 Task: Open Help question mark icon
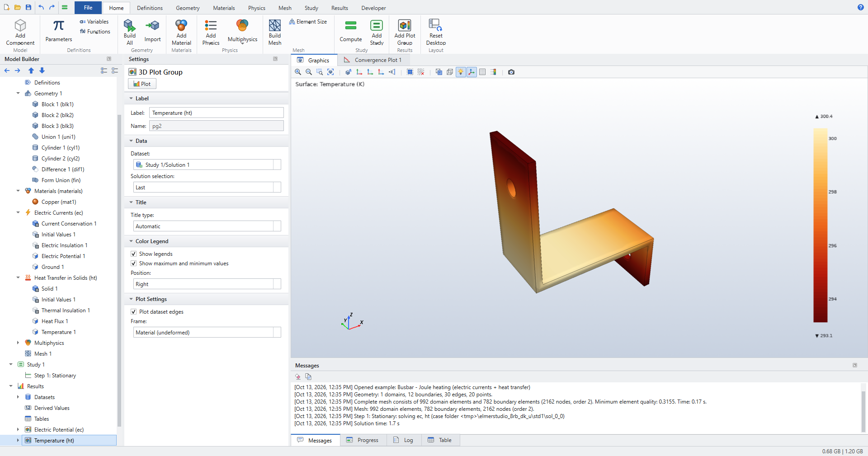click(860, 7)
